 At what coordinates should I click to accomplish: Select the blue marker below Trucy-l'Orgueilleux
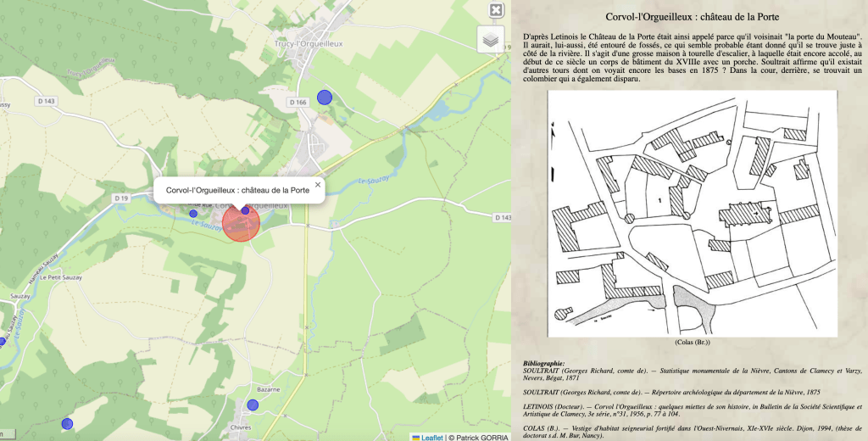click(324, 98)
